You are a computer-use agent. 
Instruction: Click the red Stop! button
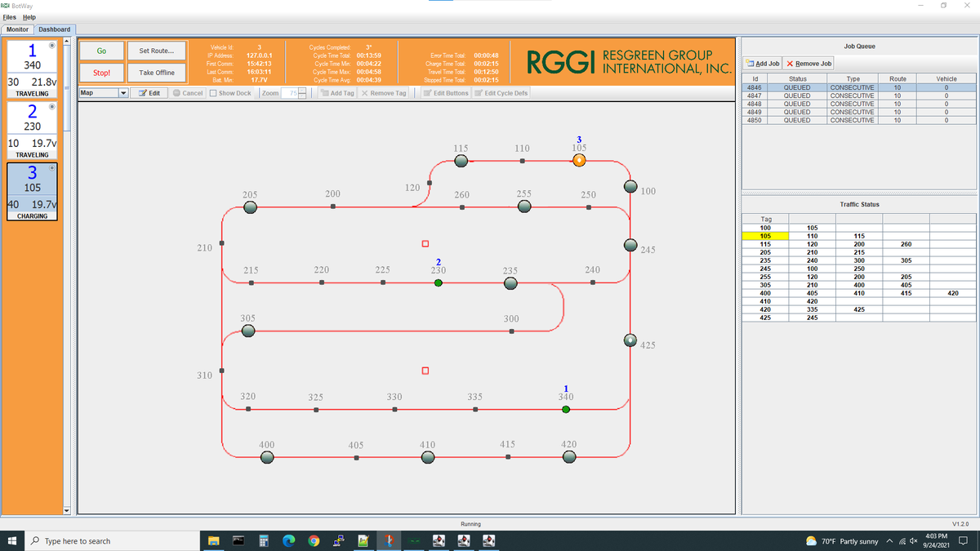[101, 73]
